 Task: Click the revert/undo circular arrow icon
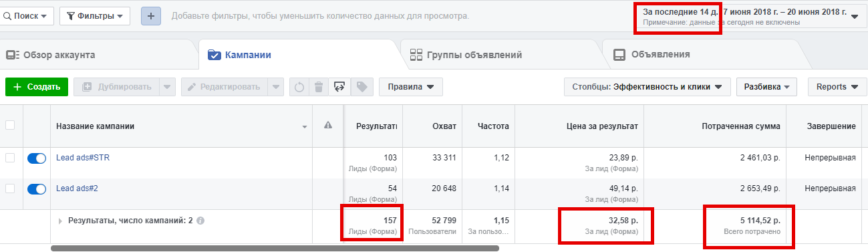pyautogui.click(x=299, y=87)
